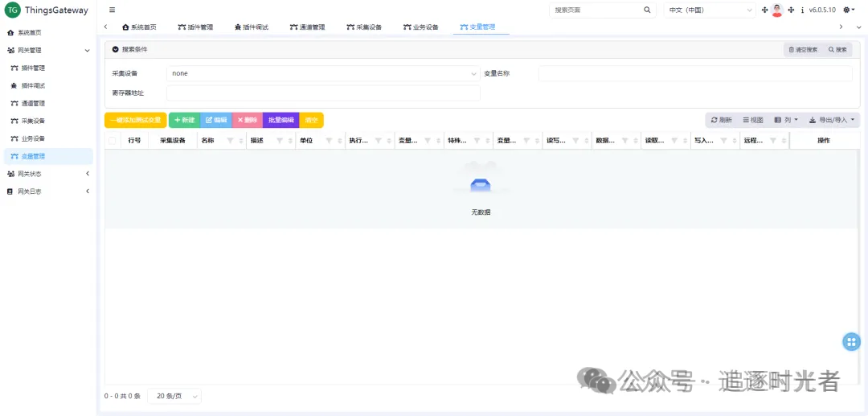This screenshot has width=868, height=416.
Task: Click the pink 删除 button
Action: (x=248, y=120)
